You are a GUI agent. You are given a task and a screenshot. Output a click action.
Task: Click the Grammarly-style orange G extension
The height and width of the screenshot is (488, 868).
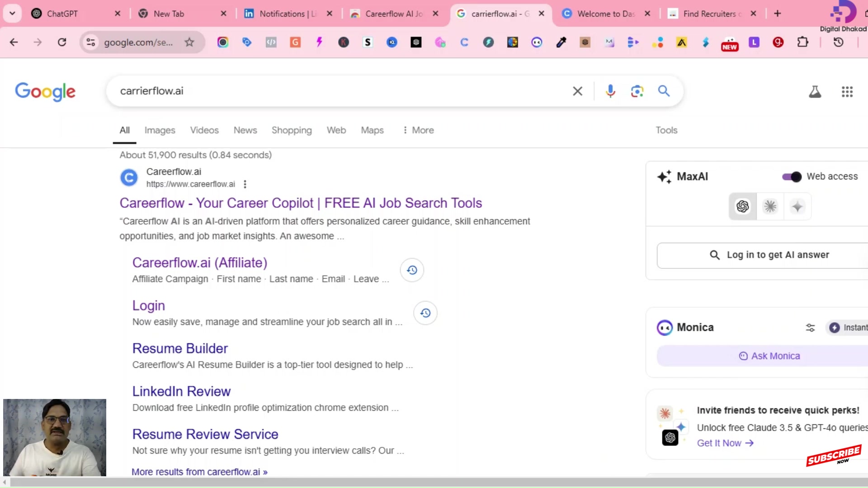(x=295, y=42)
